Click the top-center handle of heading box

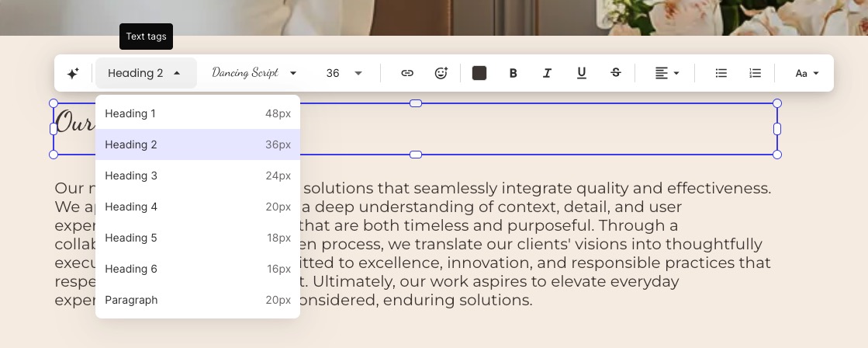[416, 103]
